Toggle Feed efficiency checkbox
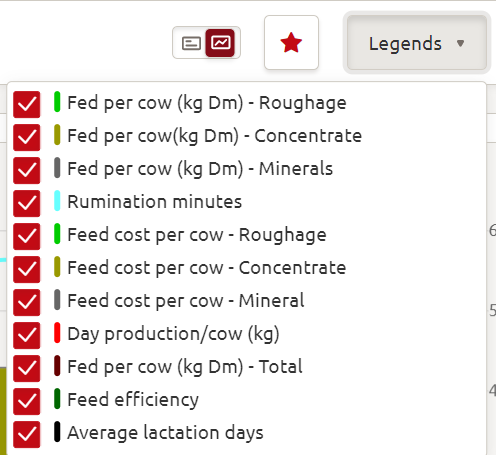This screenshot has height=455, width=496. click(27, 401)
